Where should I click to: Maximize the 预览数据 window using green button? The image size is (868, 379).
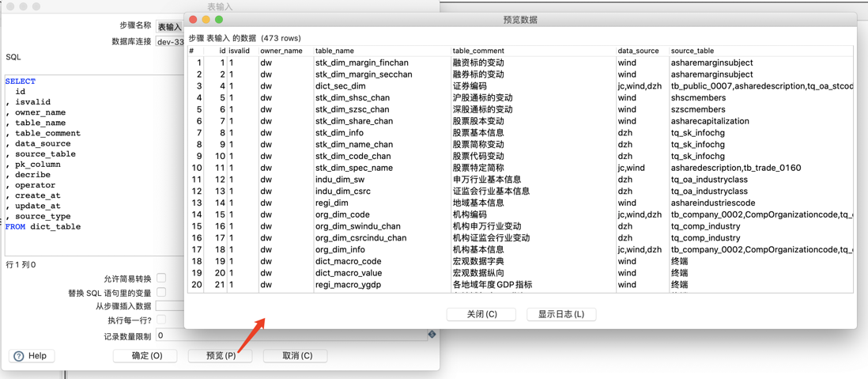pyautogui.click(x=219, y=20)
